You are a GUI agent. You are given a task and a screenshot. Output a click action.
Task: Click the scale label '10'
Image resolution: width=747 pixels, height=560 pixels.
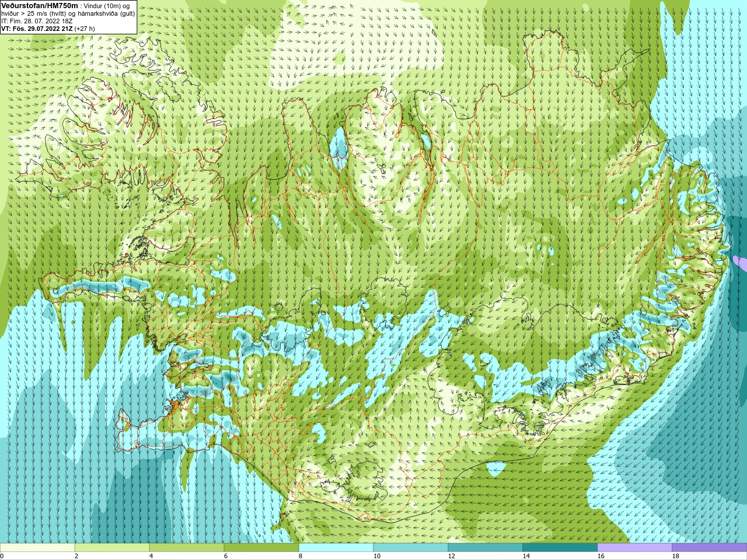click(377, 556)
